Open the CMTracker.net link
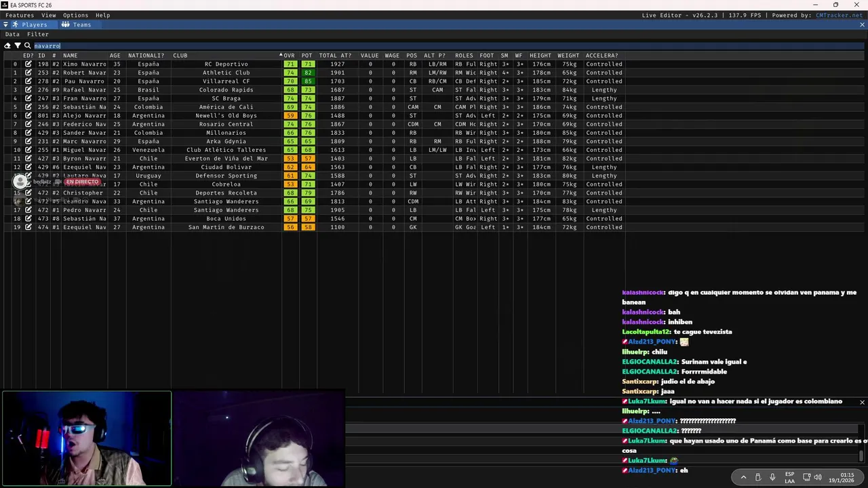This screenshot has height=488, width=868. [839, 15]
